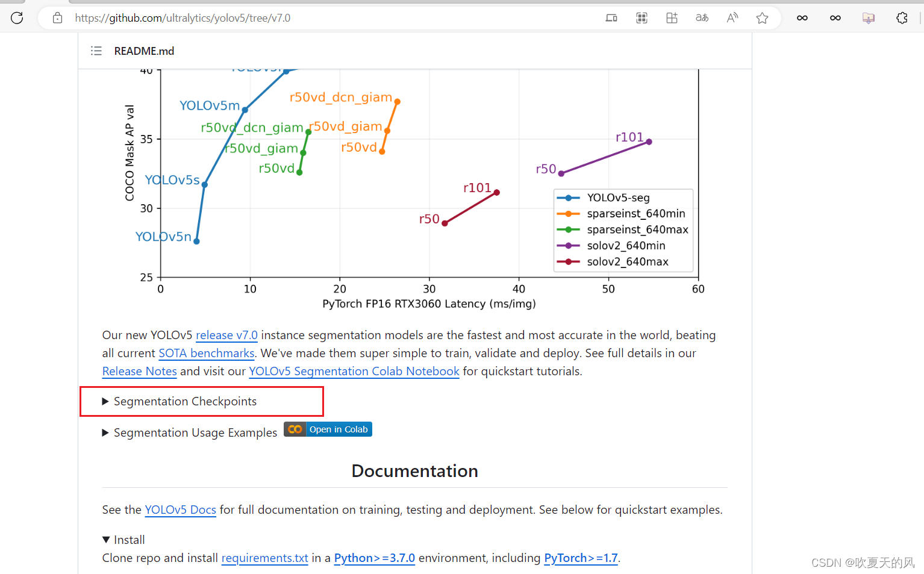Screen dimensions: 924x574
Task: Collapse the Install section
Action: point(123,540)
